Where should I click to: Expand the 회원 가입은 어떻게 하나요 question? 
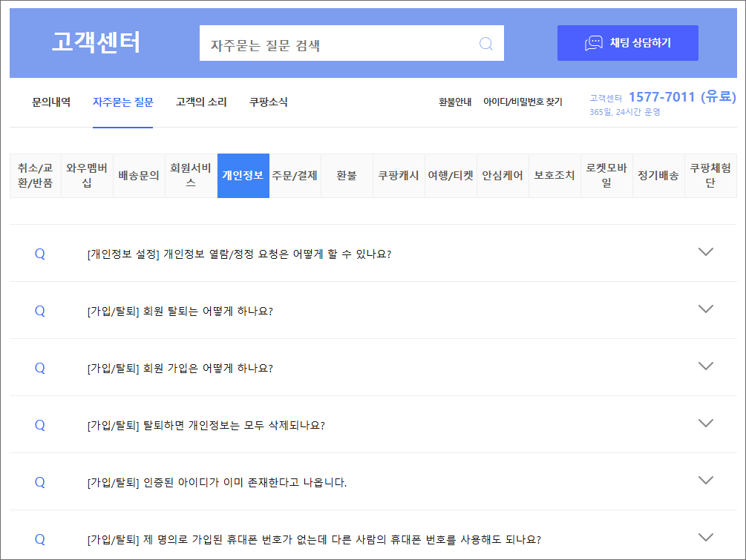click(706, 366)
